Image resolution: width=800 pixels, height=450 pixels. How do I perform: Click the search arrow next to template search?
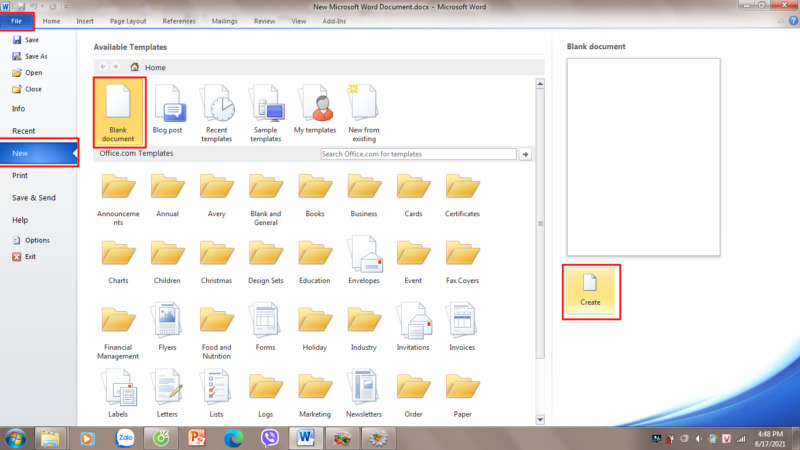point(526,154)
